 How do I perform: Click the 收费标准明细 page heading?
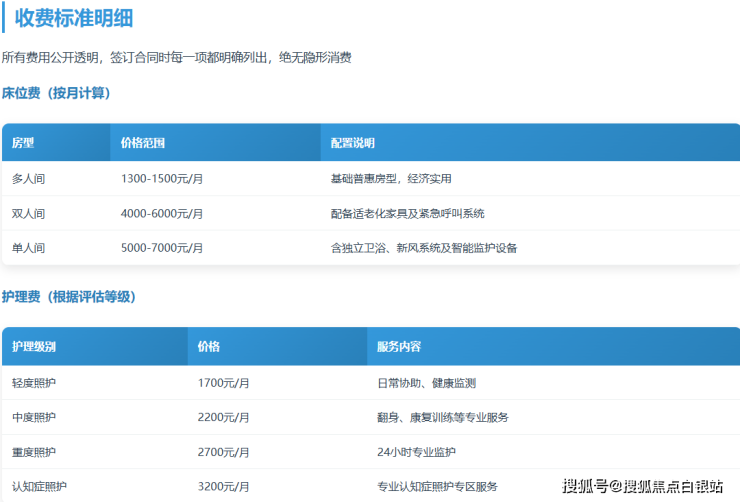(x=74, y=18)
